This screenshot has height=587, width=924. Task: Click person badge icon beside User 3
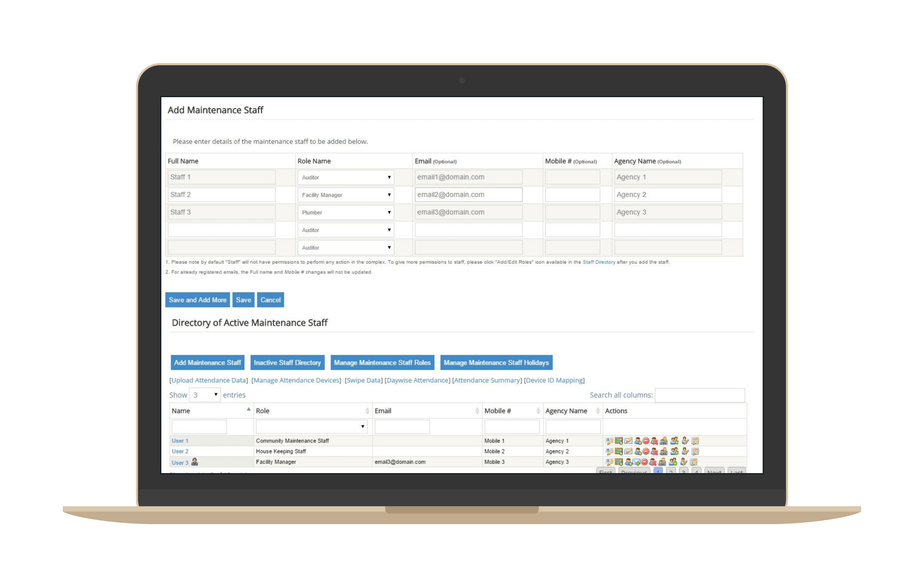click(195, 461)
